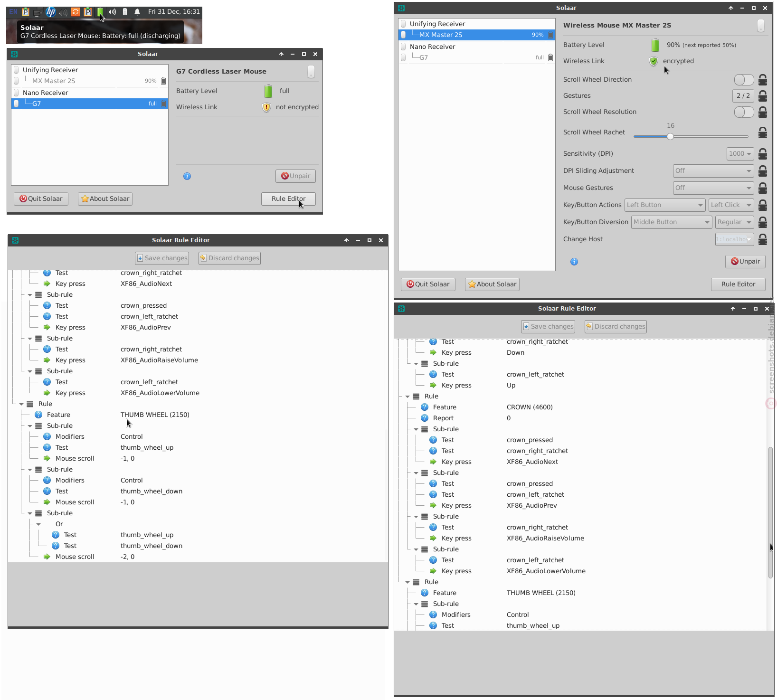Click green arrow icon of Key press Down
This screenshot has height=700, width=777.
point(433,352)
